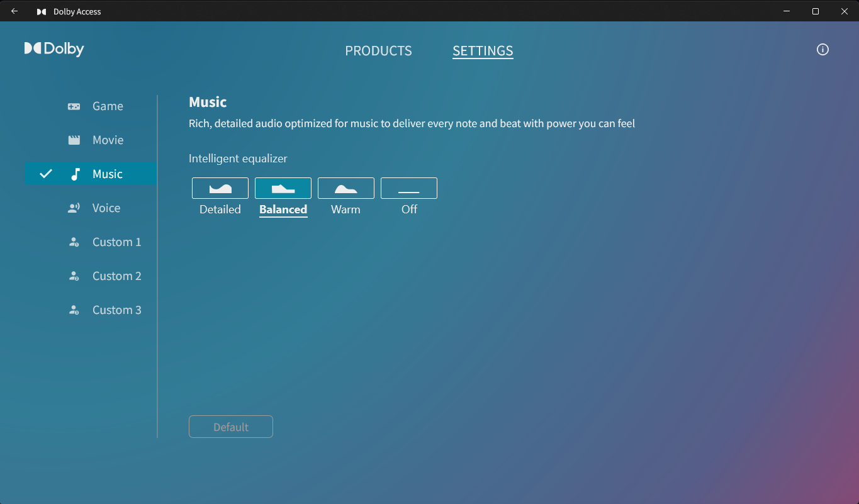This screenshot has width=859, height=504.
Task: Open the SETTINGS tab
Action: pos(483,51)
